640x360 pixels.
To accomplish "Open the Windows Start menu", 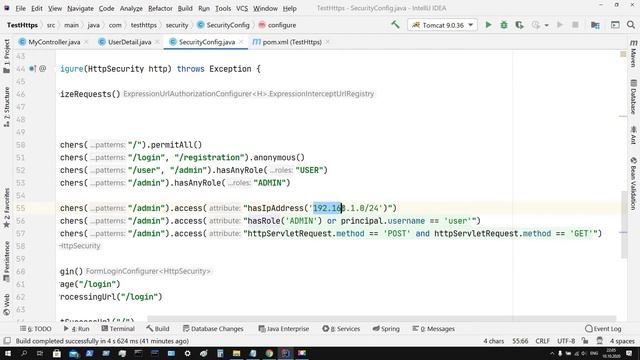I will pyautogui.click(x=7, y=353).
